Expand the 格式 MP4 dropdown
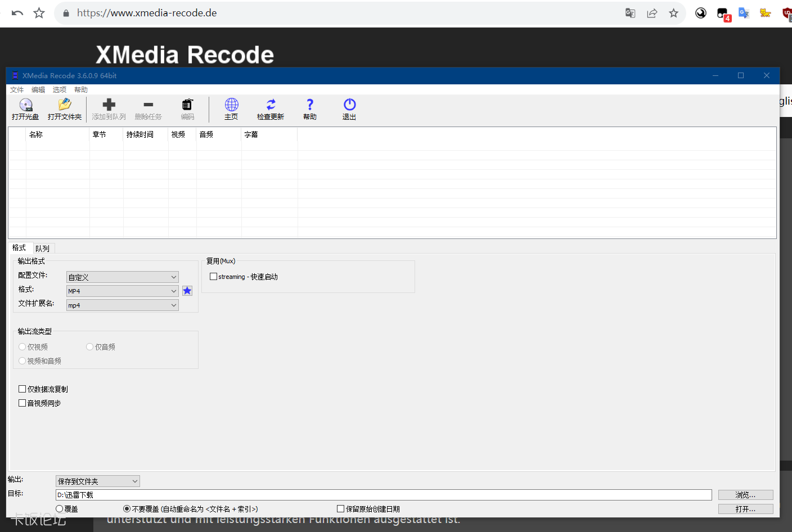The height and width of the screenshot is (532, 792). pyautogui.click(x=123, y=291)
